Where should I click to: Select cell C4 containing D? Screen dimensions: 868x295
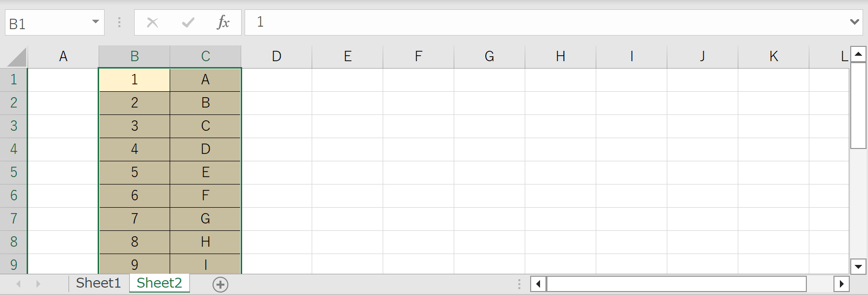point(206,149)
